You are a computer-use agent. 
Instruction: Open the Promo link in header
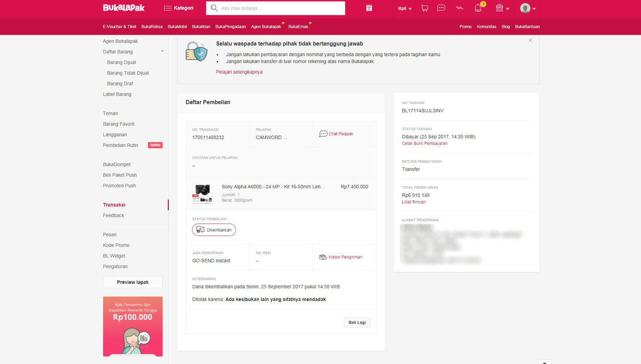[x=466, y=27]
